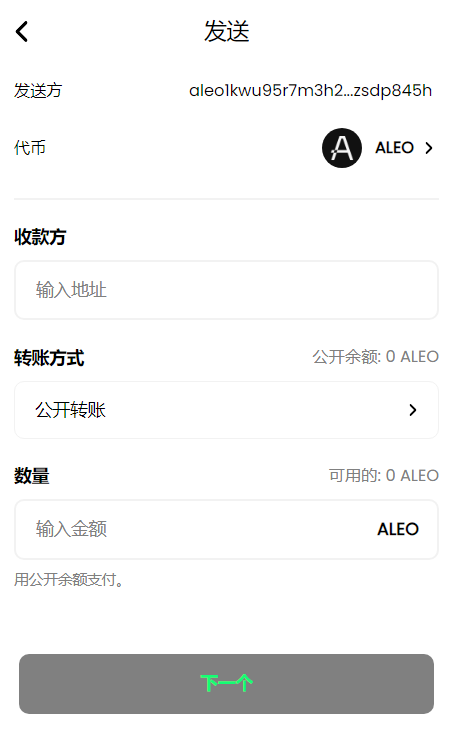Open token selector chevron next to ALEO
Screen dimensions: 456x736
pos(428,148)
